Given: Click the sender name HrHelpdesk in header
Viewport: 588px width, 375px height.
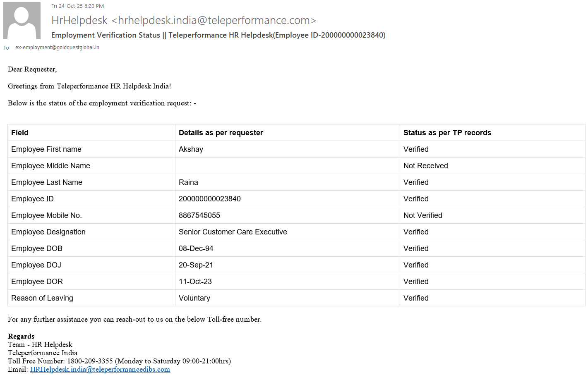Looking at the screenshot, I should [79, 20].
